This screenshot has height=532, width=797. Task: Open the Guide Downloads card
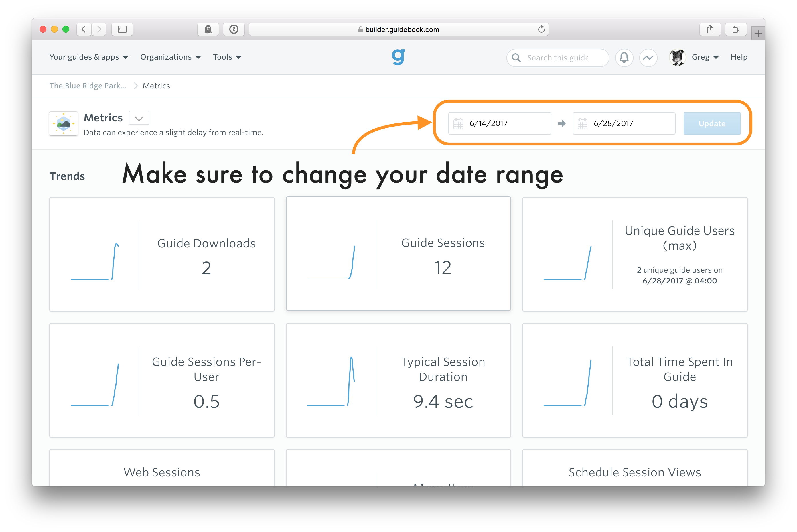162,254
